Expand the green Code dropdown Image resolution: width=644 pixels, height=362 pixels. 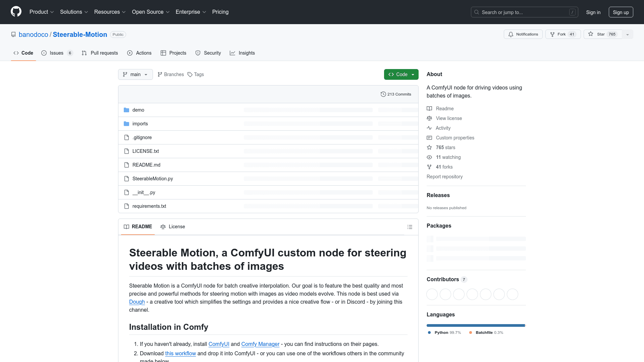coord(401,74)
